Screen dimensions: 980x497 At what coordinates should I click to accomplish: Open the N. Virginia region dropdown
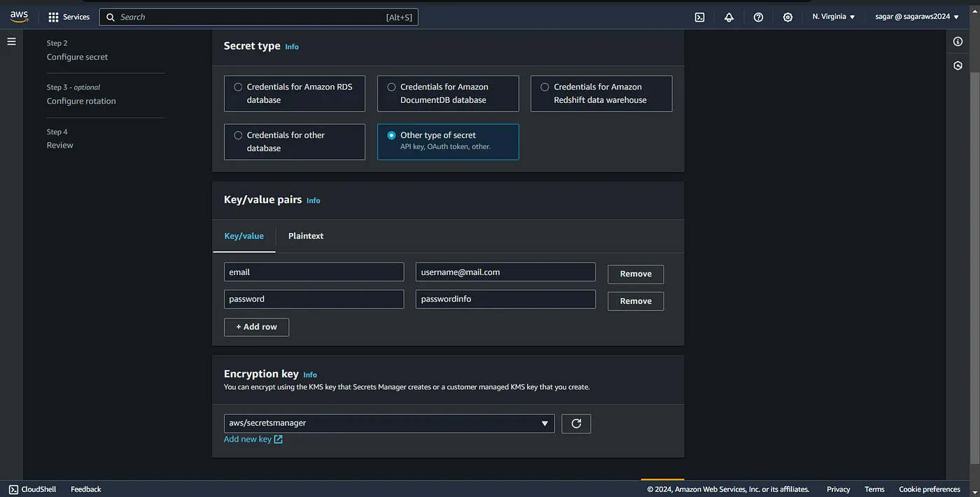pos(834,17)
